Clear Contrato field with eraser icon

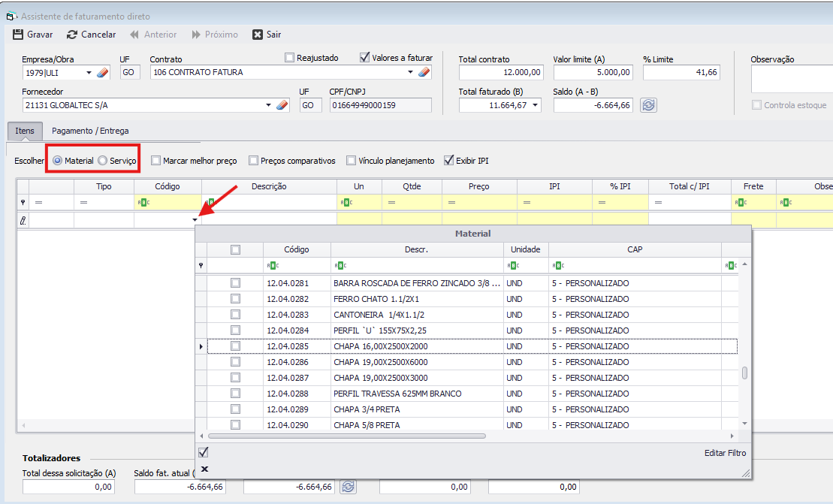pyautogui.click(x=424, y=73)
